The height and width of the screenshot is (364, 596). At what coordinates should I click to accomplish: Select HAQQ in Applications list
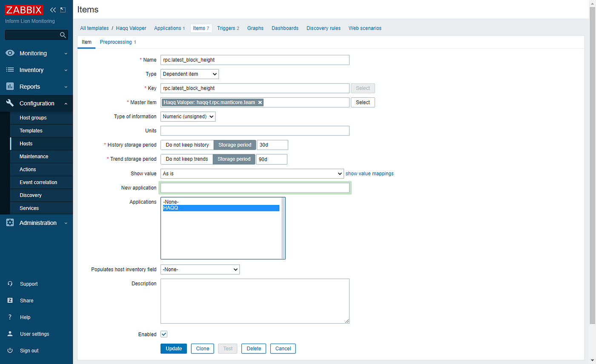(x=221, y=208)
